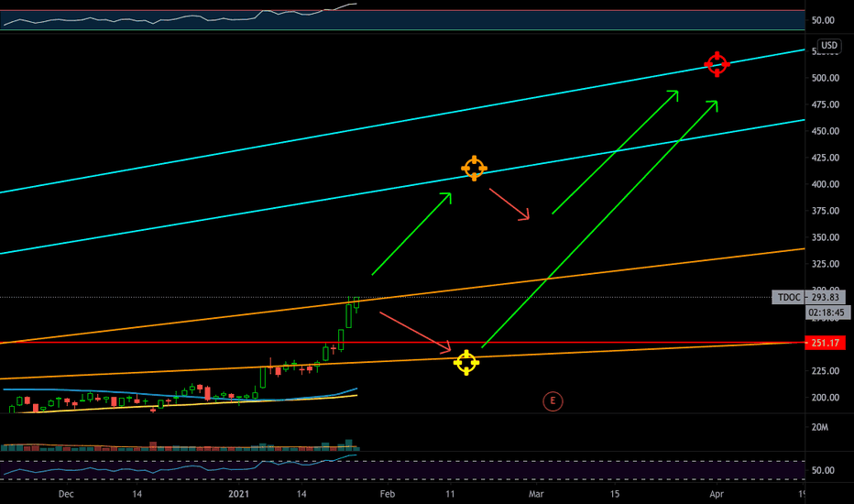Click the 225.00 price axis label

[x=825, y=371]
